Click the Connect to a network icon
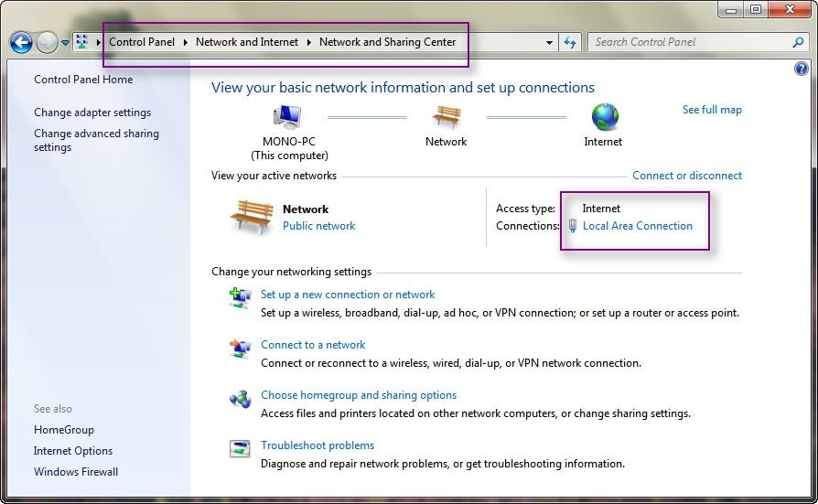Screen dimensions: 818x504 pos(240,349)
